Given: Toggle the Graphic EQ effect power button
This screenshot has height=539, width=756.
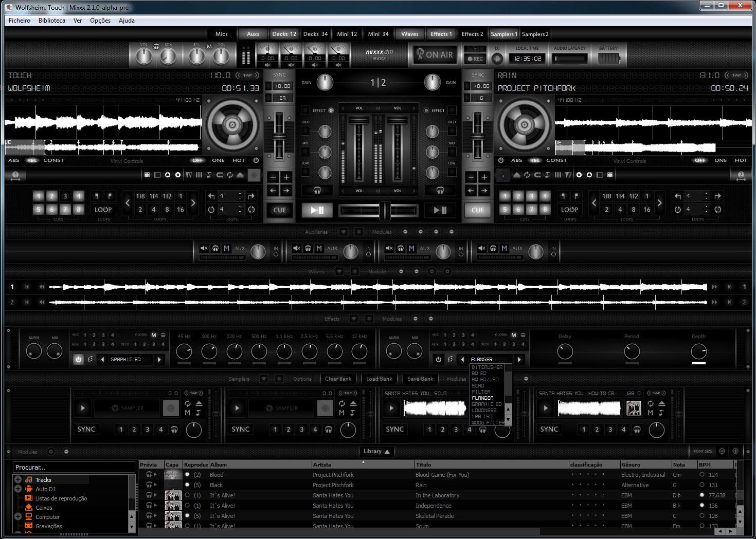Looking at the screenshot, I should tap(78, 359).
